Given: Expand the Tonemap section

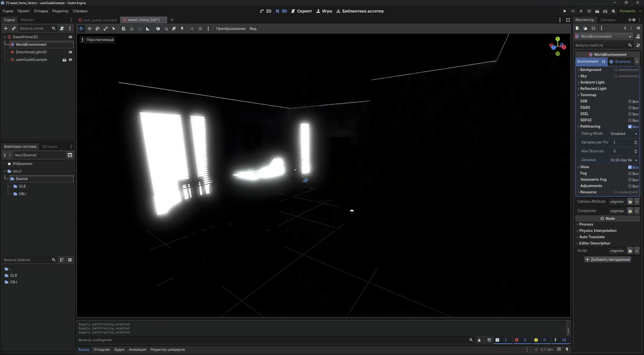Looking at the screenshot, I should (588, 95).
